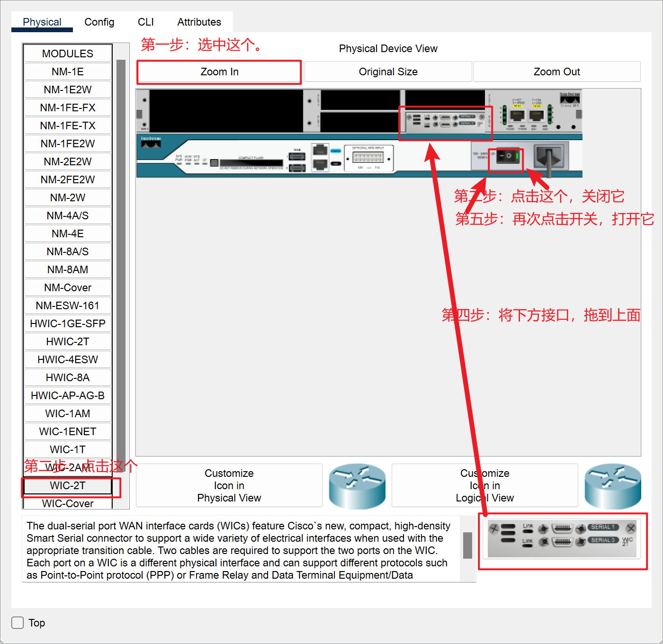This screenshot has height=644, width=663.
Task: Select the NM-4A/S module
Action: 68,215
